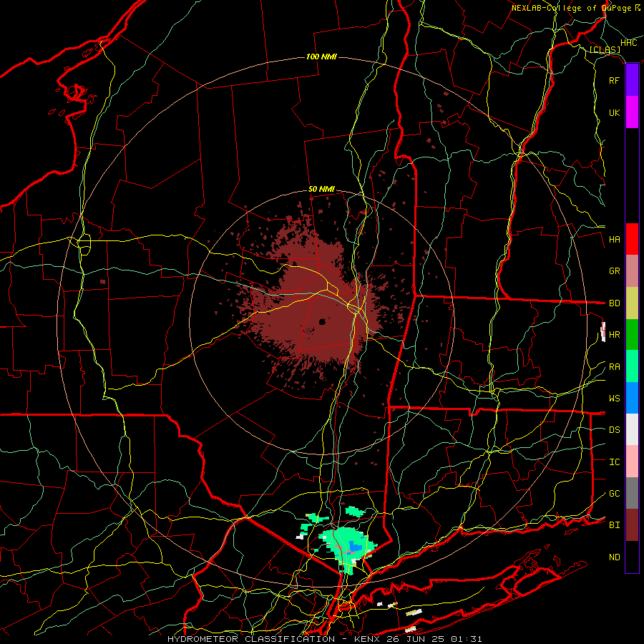
Task: Click the BD label text in legend
Action: coord(614,303)
